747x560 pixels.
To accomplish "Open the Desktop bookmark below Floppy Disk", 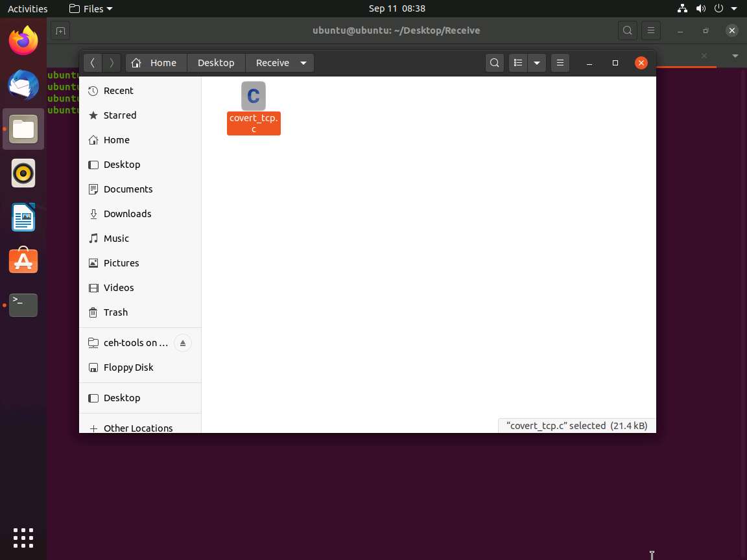I will [x=140, y=398].
